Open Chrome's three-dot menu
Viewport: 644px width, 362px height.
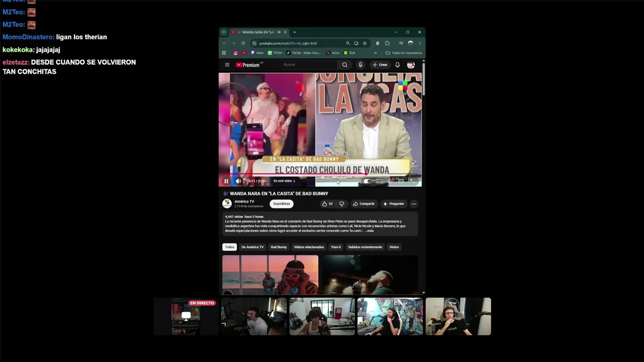[420, 43]
